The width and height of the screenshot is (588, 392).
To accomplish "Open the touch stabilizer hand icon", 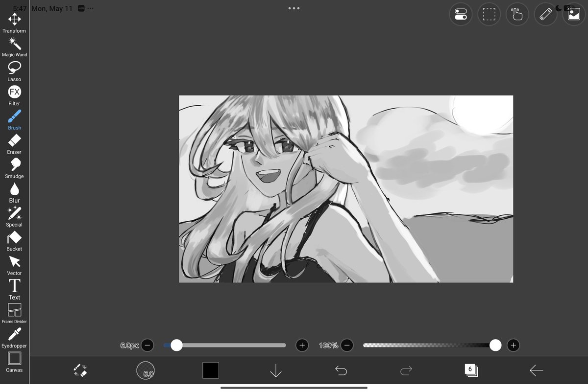I will click(517, 14).
